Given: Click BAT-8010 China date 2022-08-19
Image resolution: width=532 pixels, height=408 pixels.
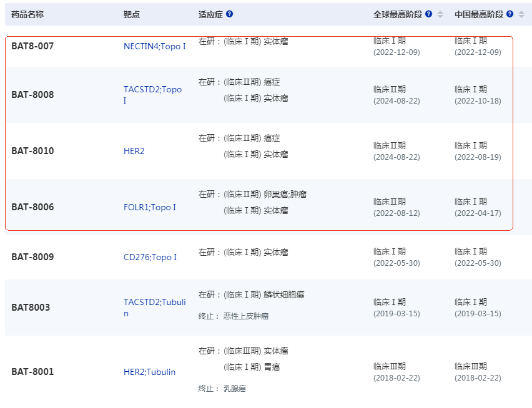Looking at the screenshot, I should pos(478,157).
